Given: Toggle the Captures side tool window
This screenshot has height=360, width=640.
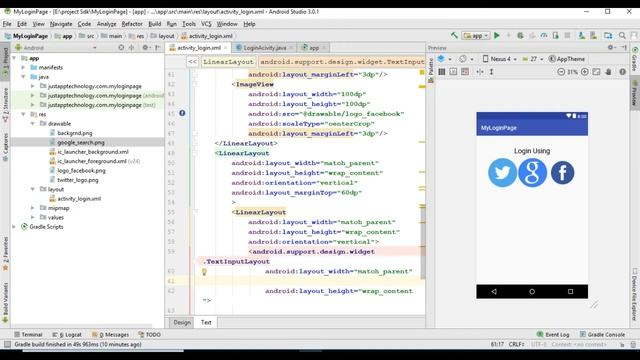Looking at the screenshot, I should click(5, 147).
